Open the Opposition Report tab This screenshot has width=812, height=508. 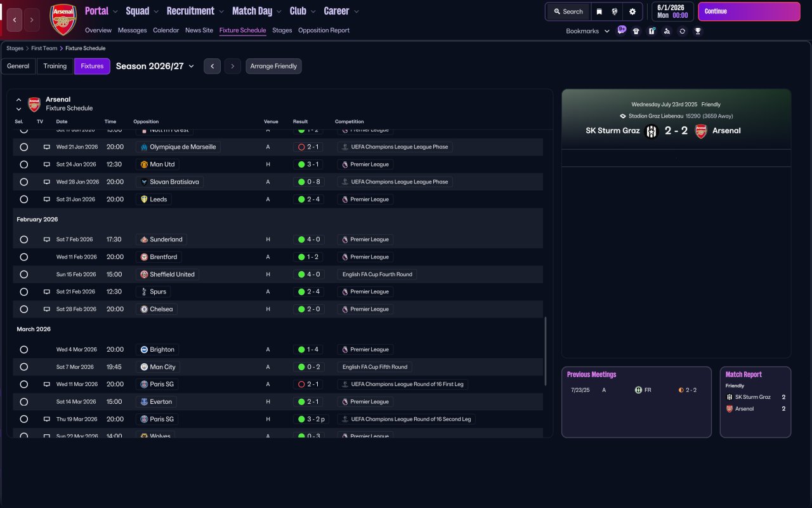point(324,30)
